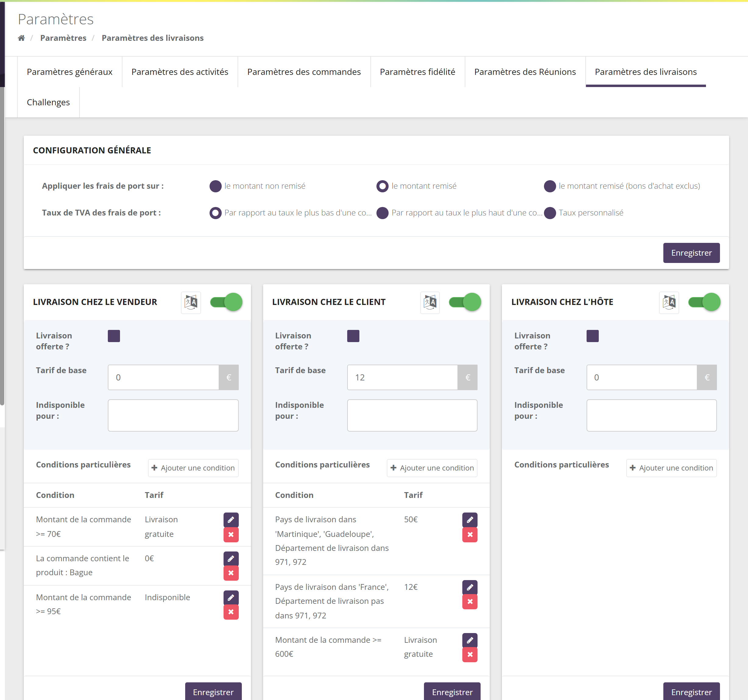Viewport: 748px width, 700px height.
Task: Edit the 'produit : Bague' condition
Action: coord(231,559)
